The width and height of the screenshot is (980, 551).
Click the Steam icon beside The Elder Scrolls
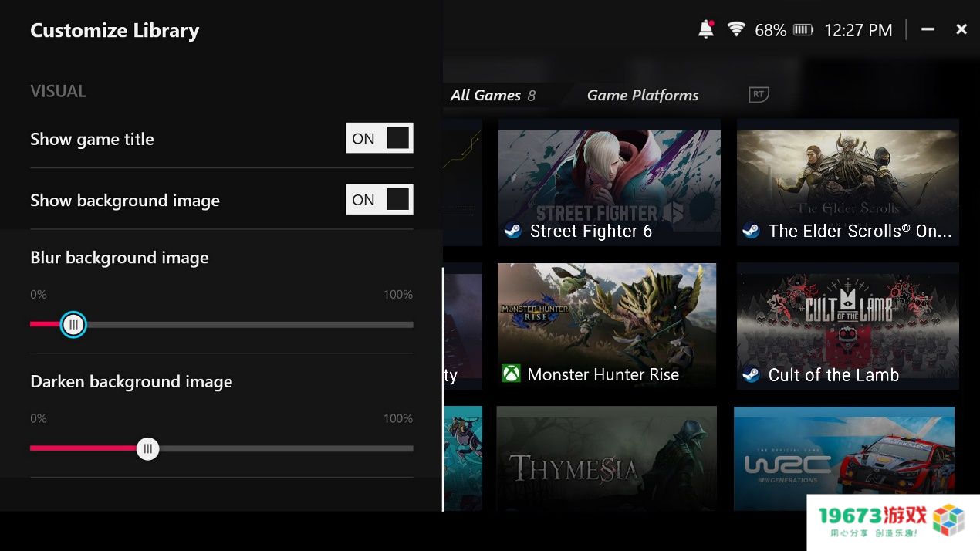(750, 231)
